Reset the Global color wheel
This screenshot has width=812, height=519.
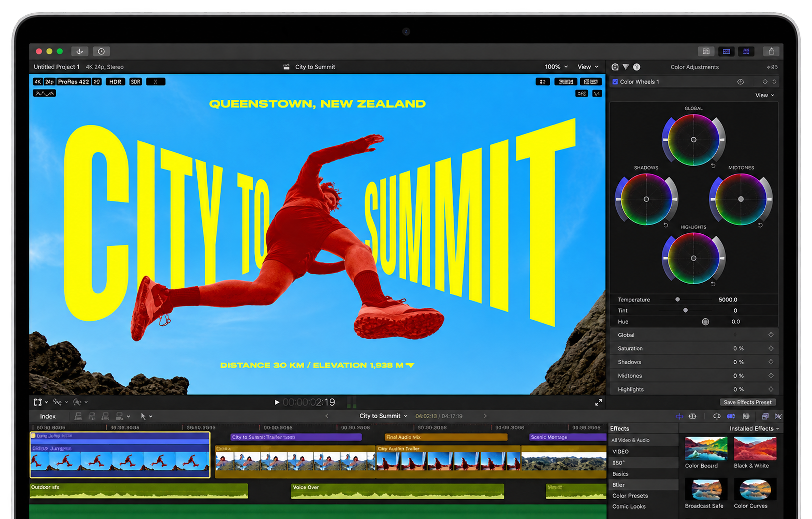[x=713, y=166]
